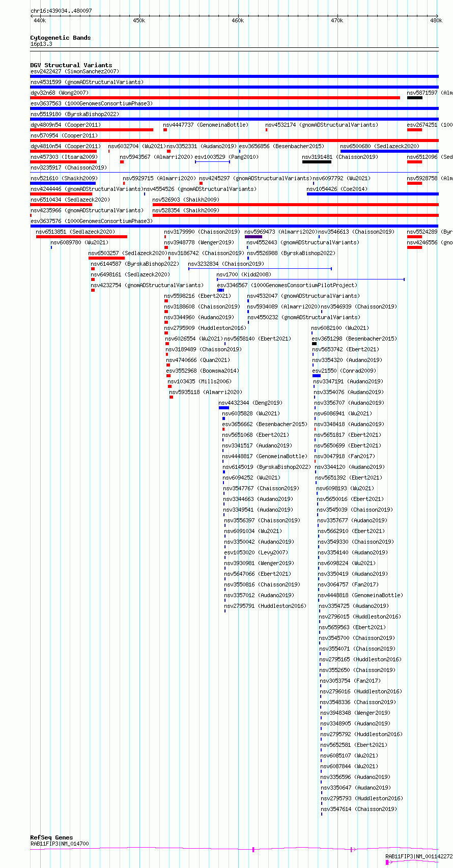Click the esv2422427 (SimonSanchez2007) variant label
This screenshot has width=453, height=868.
pos(75,72)
